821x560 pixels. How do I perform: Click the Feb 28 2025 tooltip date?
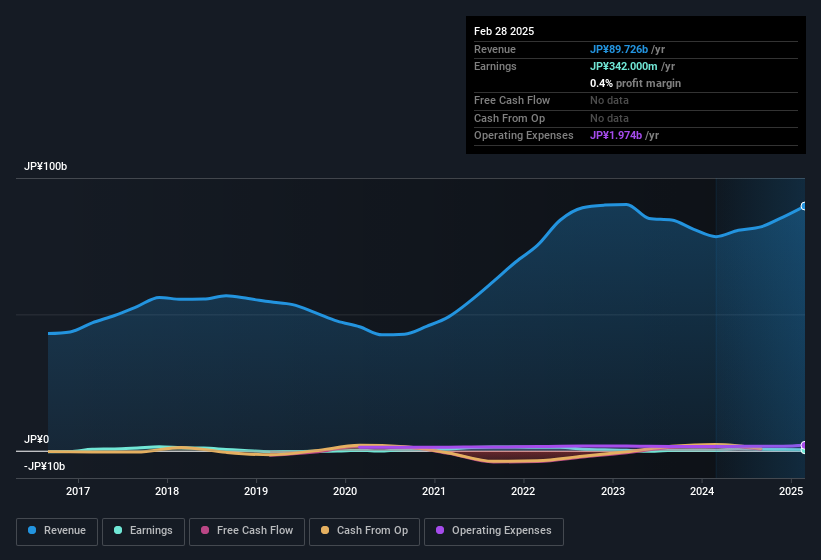504,31
